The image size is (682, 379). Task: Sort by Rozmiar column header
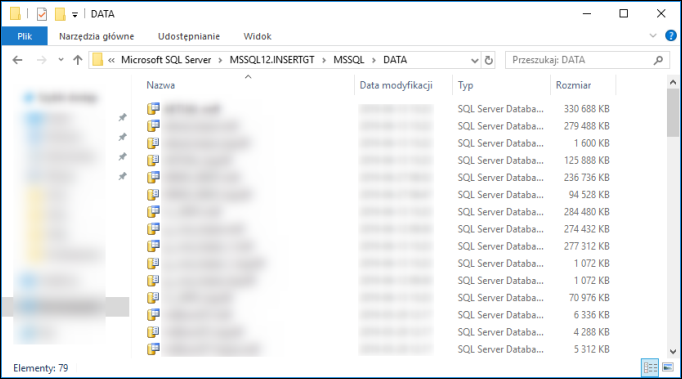point(573,85)
